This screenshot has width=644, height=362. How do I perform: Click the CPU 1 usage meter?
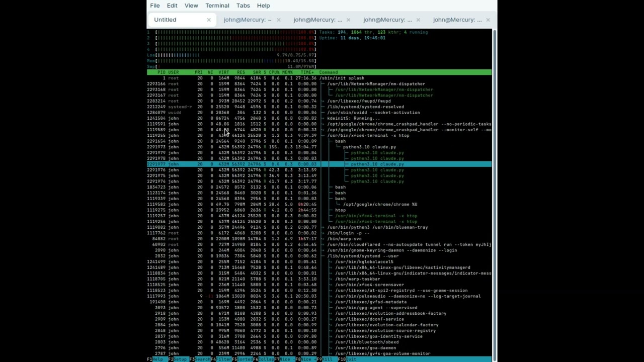231,32
